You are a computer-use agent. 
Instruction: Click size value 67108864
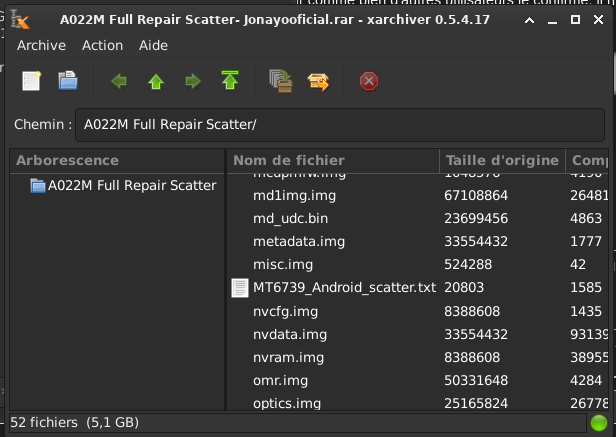[476, 196]
